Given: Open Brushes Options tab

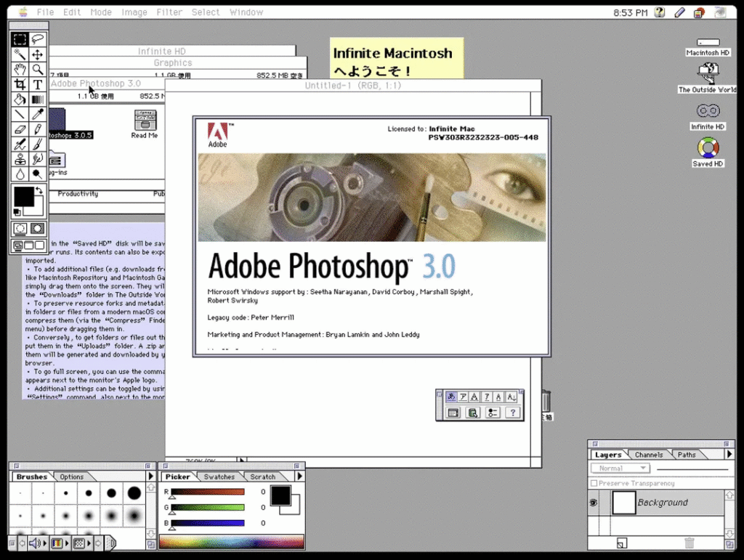Looking at the screenshot, I should coord(72,476).
